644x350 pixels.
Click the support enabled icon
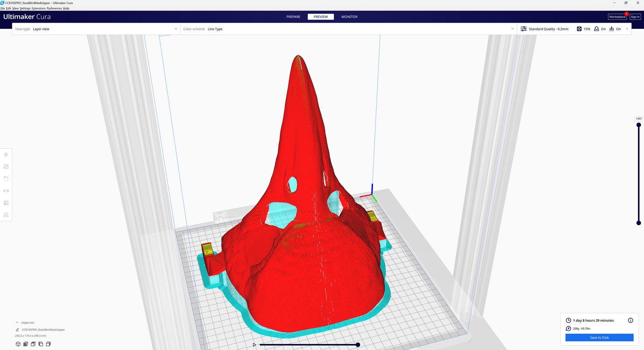coord(597,29)
